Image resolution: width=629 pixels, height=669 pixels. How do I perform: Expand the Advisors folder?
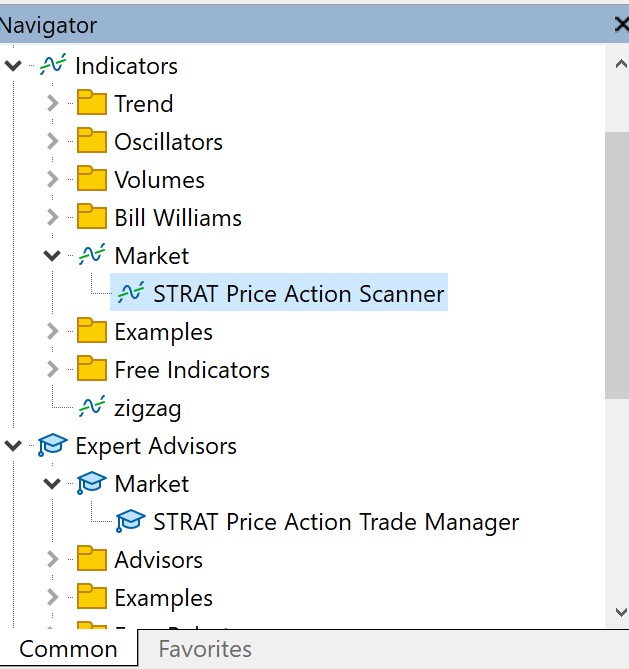tap(53, 560)
